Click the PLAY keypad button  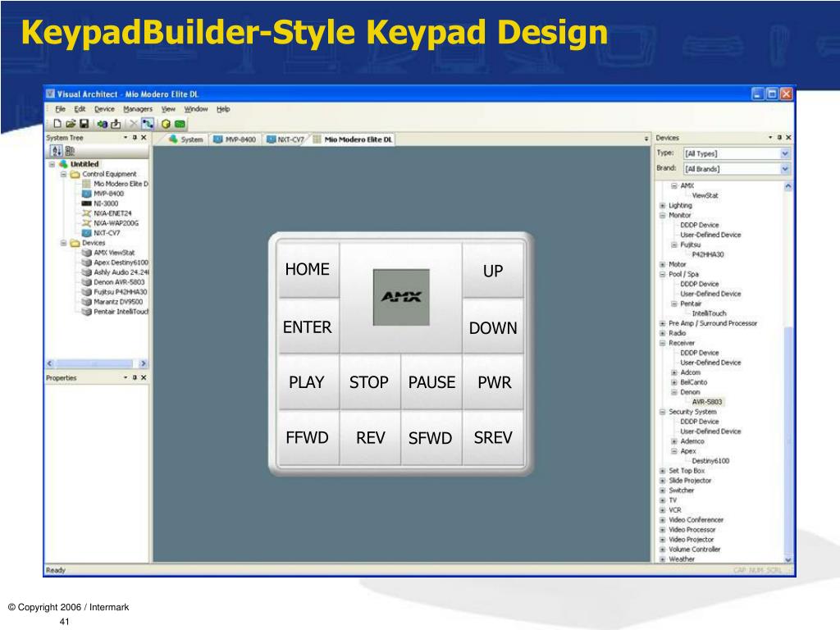point(308,382)
